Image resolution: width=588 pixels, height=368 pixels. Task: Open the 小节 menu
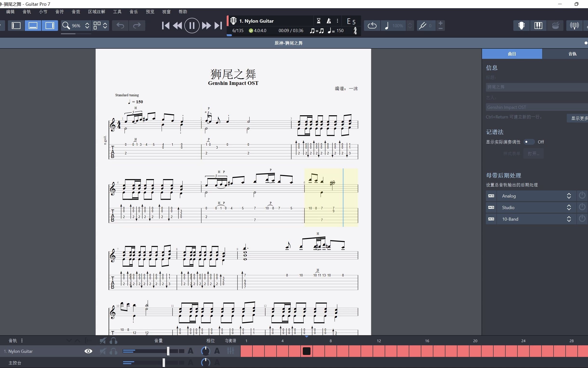tap(43, 12)
